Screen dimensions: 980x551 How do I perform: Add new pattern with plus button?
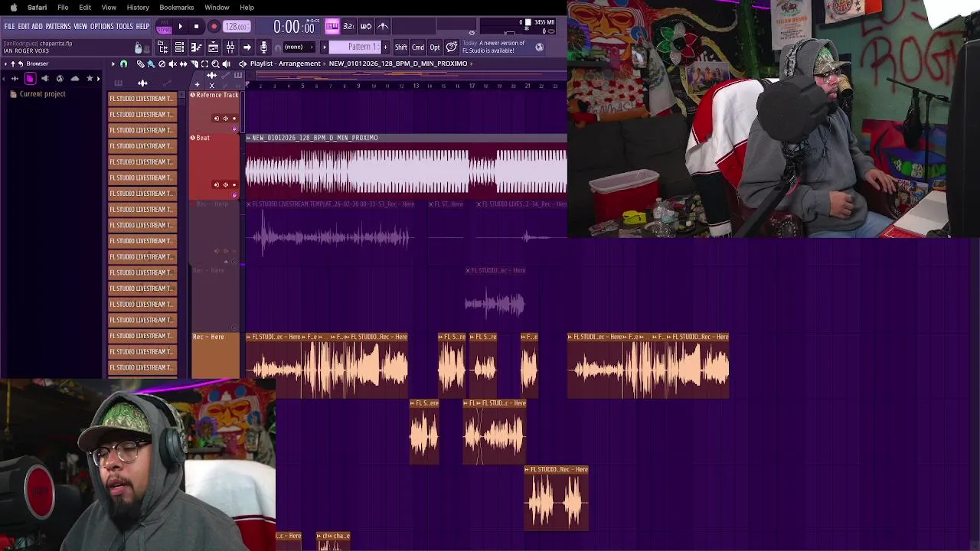pyautogui.click(x=385, y=47)
